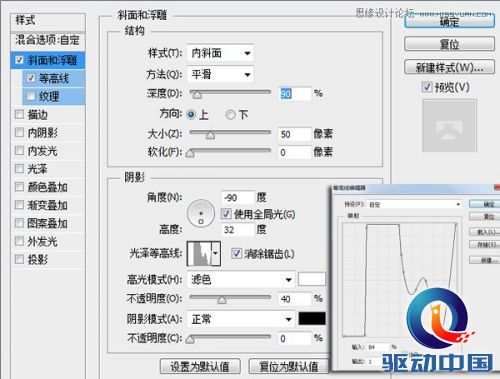Uncheck the 斜面和浮雕 checkbox
The image size is (500, 379).
tap(20, 60)
